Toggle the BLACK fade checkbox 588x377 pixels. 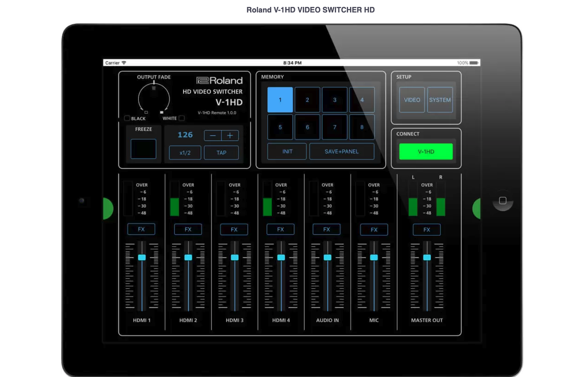coord(127,118)
